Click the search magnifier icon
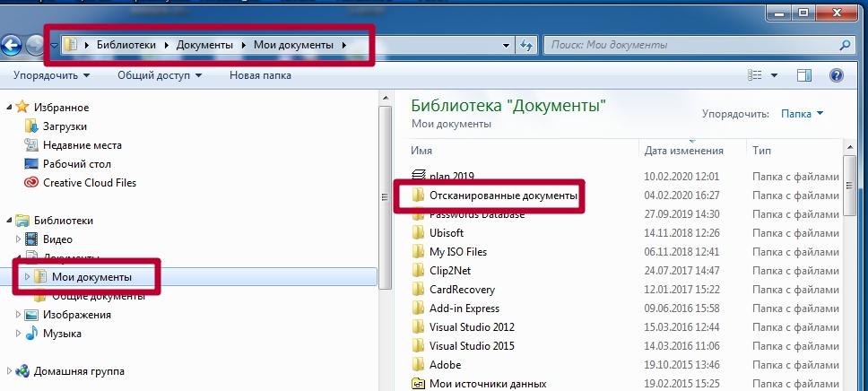868x391 pixels. tap(845, 45)
